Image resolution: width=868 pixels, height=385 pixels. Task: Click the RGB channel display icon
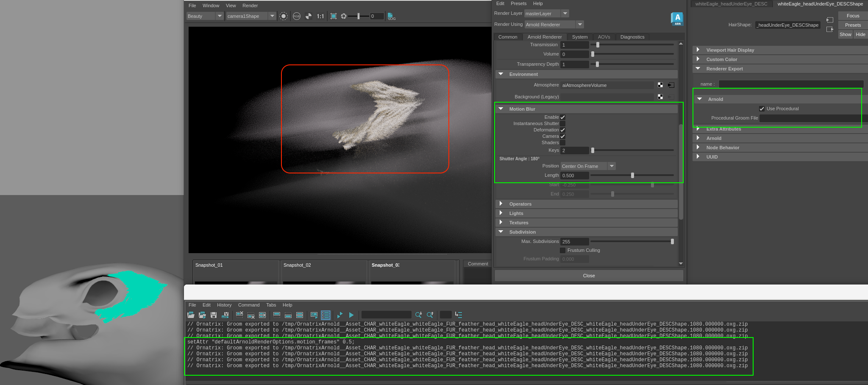point(296,16)
